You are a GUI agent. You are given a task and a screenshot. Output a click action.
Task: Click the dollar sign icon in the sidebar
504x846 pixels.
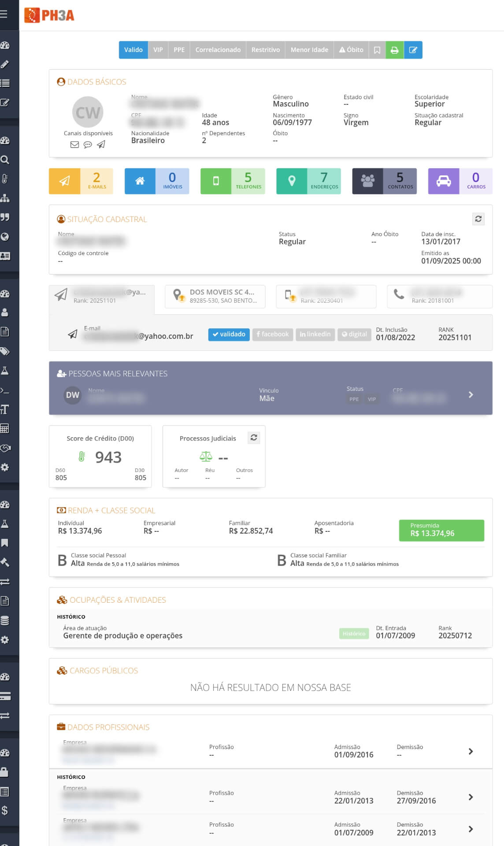[5, 811]
